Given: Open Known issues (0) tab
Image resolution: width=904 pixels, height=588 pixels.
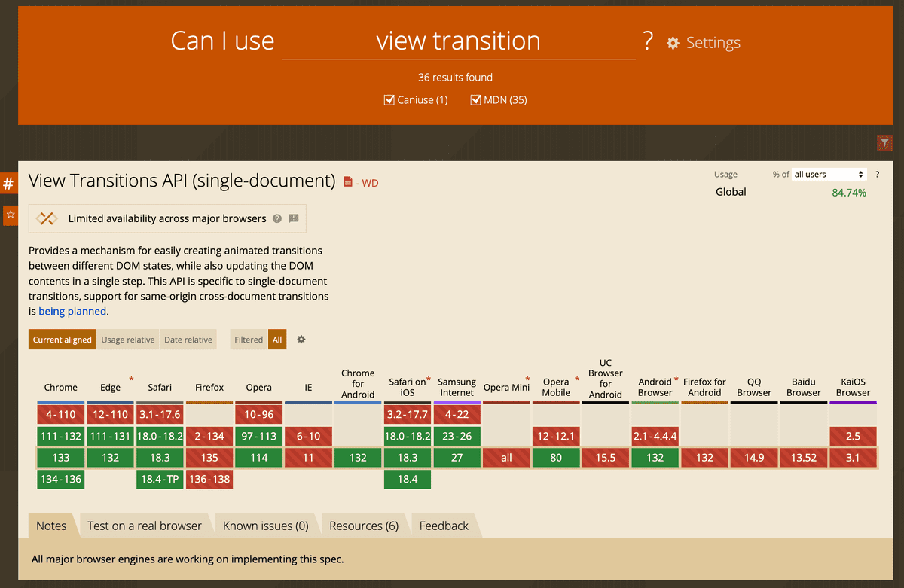Looking at the screenshot, I should 266,526.
